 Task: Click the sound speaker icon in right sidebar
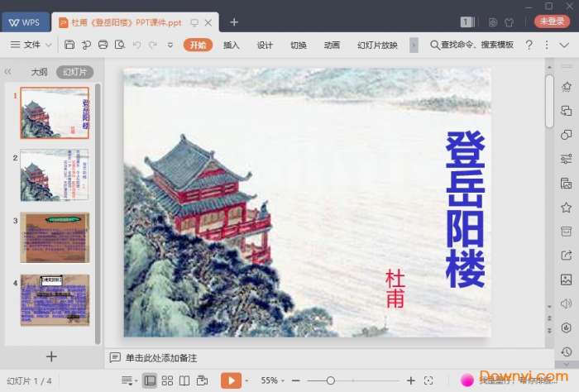[x=566, y=304]
